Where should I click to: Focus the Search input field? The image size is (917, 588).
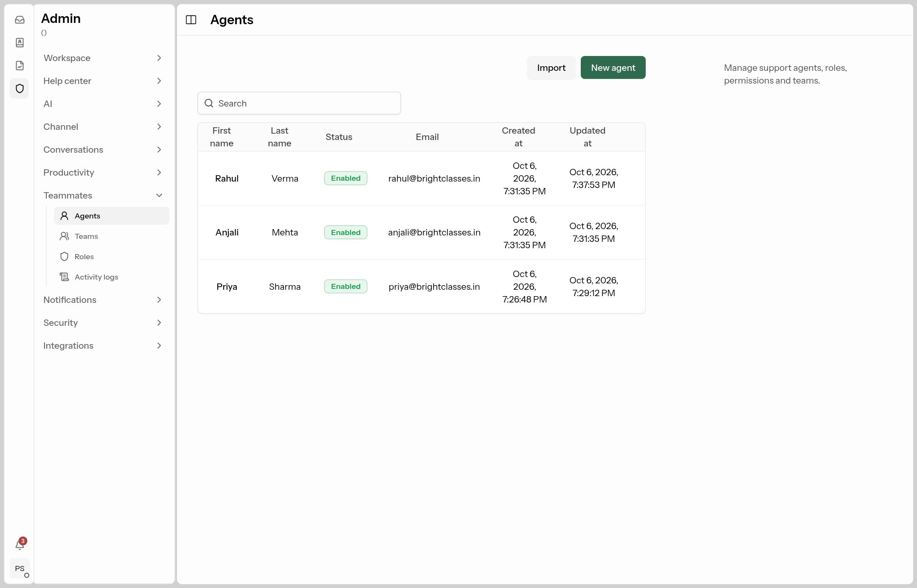pos(299,103)
